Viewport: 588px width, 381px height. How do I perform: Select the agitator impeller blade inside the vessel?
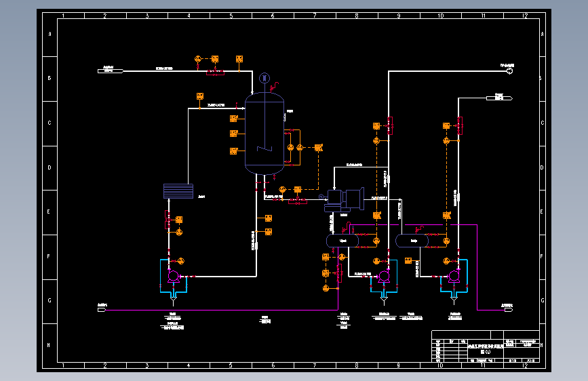[x=264, y=148]
